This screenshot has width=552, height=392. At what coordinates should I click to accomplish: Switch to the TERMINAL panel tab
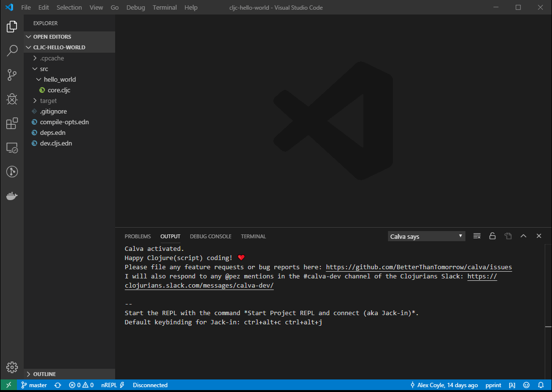[x=254, y=236]
